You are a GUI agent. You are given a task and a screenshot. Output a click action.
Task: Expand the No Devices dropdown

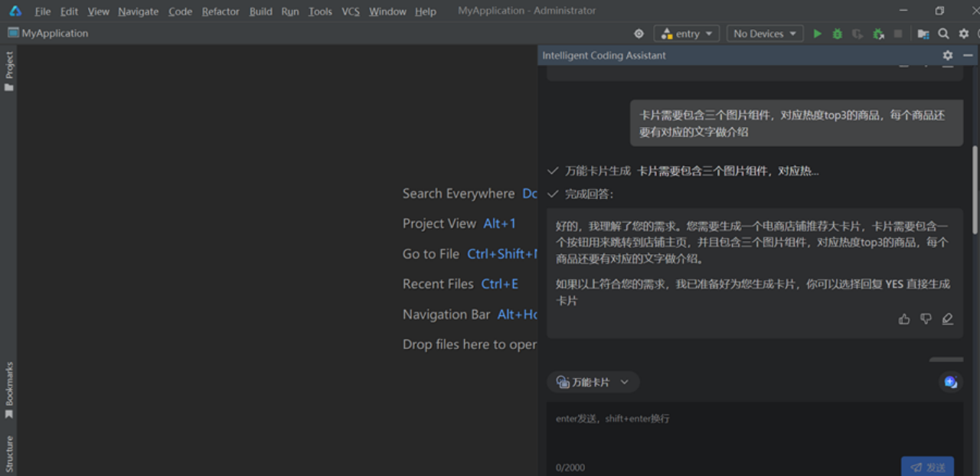764,34
